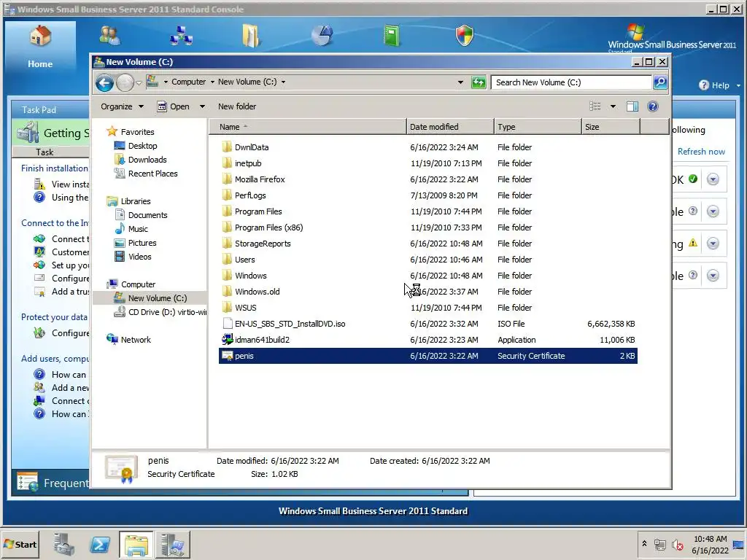Open the Start menu
The width and height of the screenshot is (747, 560).
pos(20,544)
